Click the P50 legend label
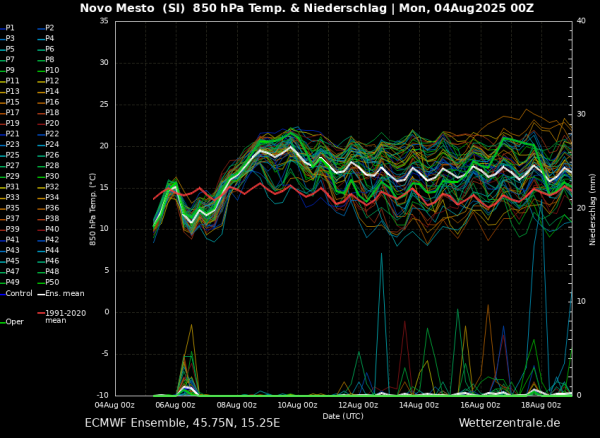The height and width of the screenshot is (438, 600). [x=52, y=282]
